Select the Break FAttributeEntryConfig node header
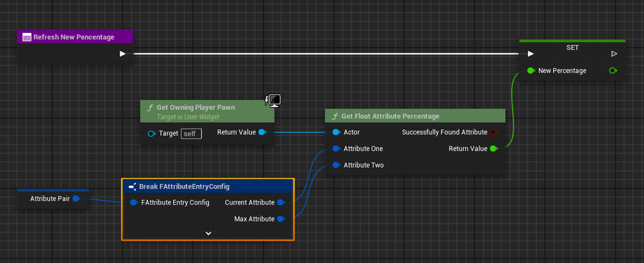Screen dimensions: 644x263 (208, 187)
